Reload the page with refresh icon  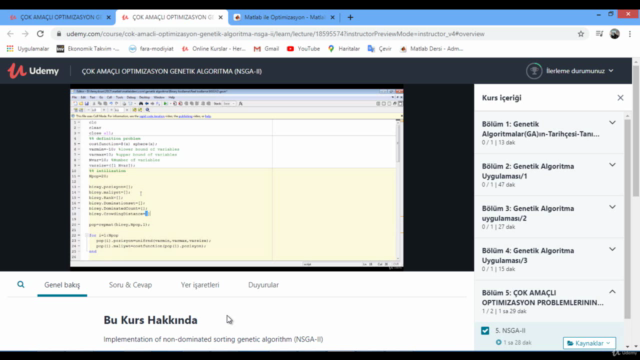(x=40, y=34)
